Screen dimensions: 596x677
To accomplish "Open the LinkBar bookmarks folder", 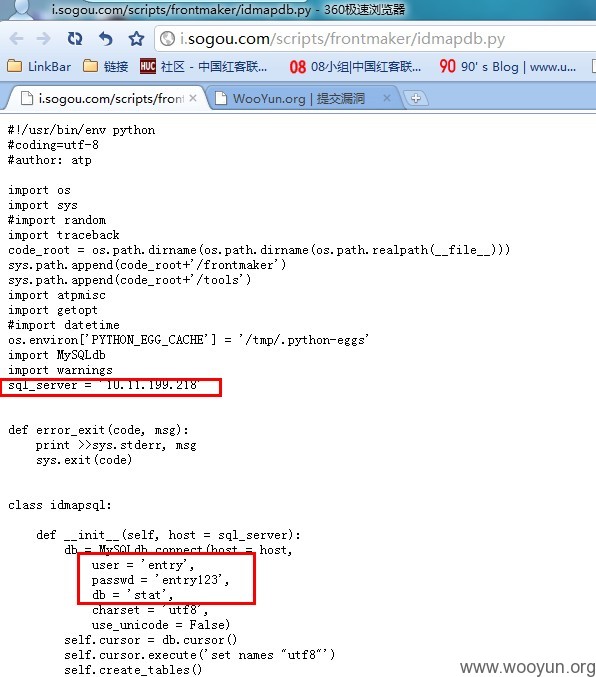I will pos(39,66).
